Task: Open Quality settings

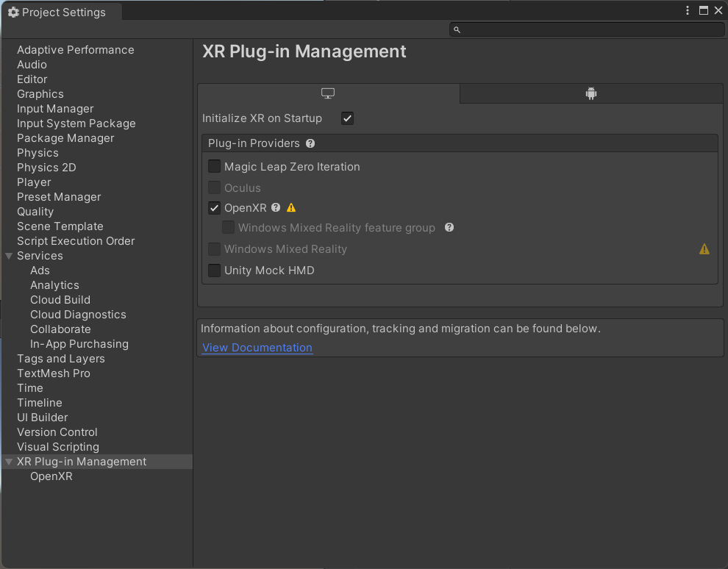Action: 35,212
